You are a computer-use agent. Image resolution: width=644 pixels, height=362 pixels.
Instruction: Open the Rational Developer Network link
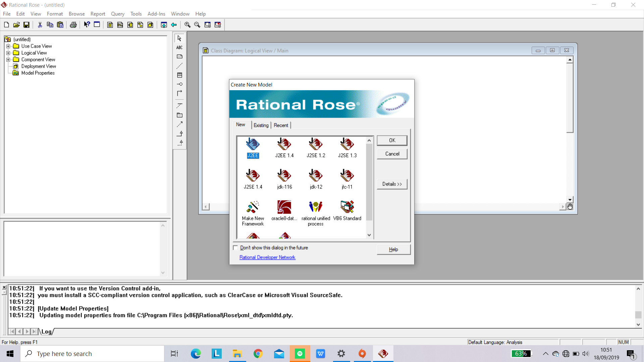coord(267,257)
